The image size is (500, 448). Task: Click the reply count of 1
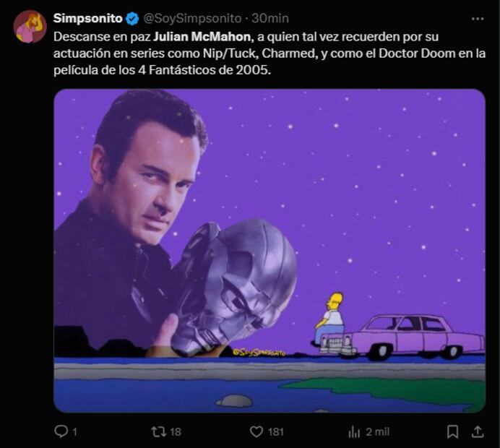(x=74, y=431)
